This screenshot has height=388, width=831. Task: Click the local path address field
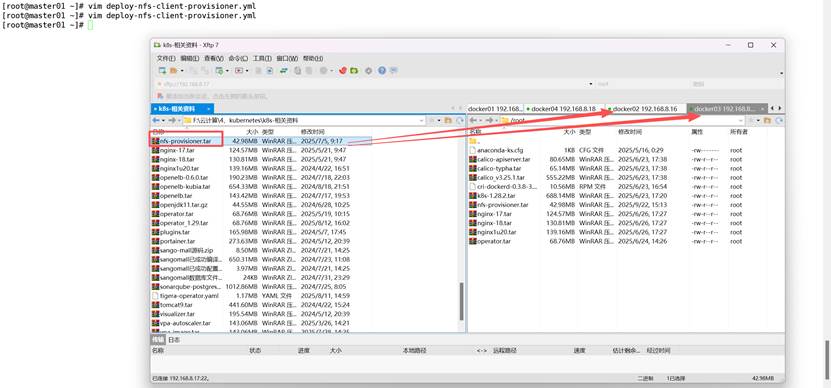tap(304, 121)
